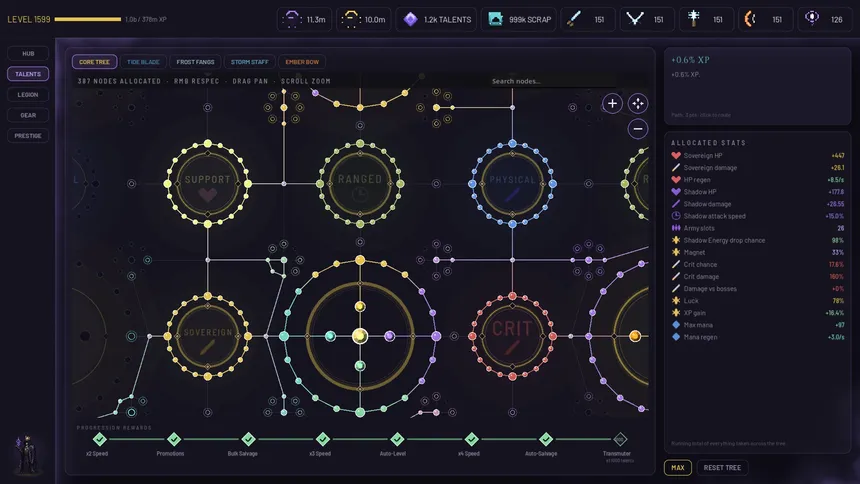This screenshot has width=860, height=484.
Task: Click the "HP regen" stat row
Action: (757, 179)
